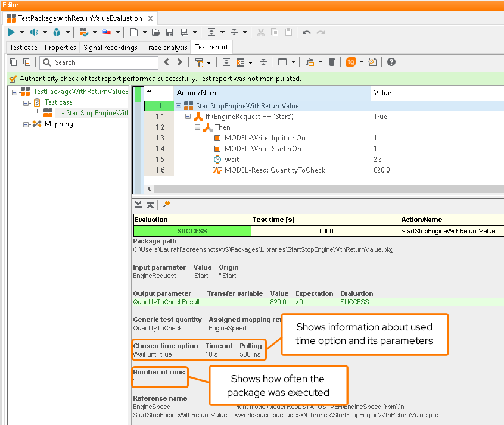The image size is (504, 425).
Task: Click the New document icon
Action: (x=134, y=32)
